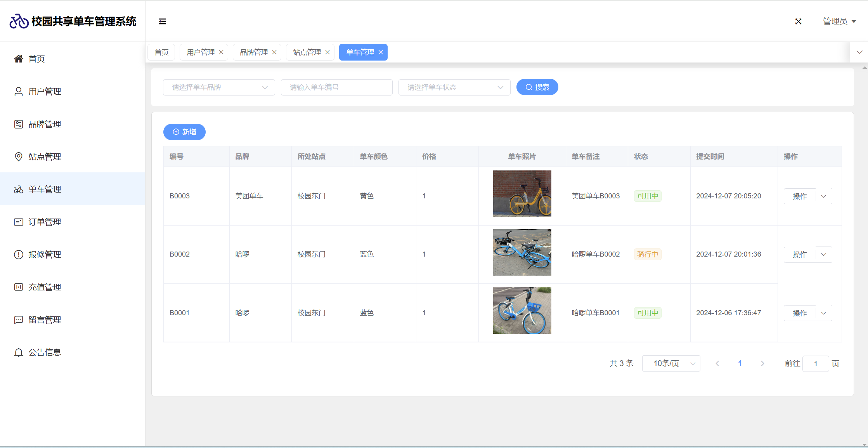Screen dimensions: 868x448
Task: Open 留言管理 in the sidebar
Action: (45, 320)
